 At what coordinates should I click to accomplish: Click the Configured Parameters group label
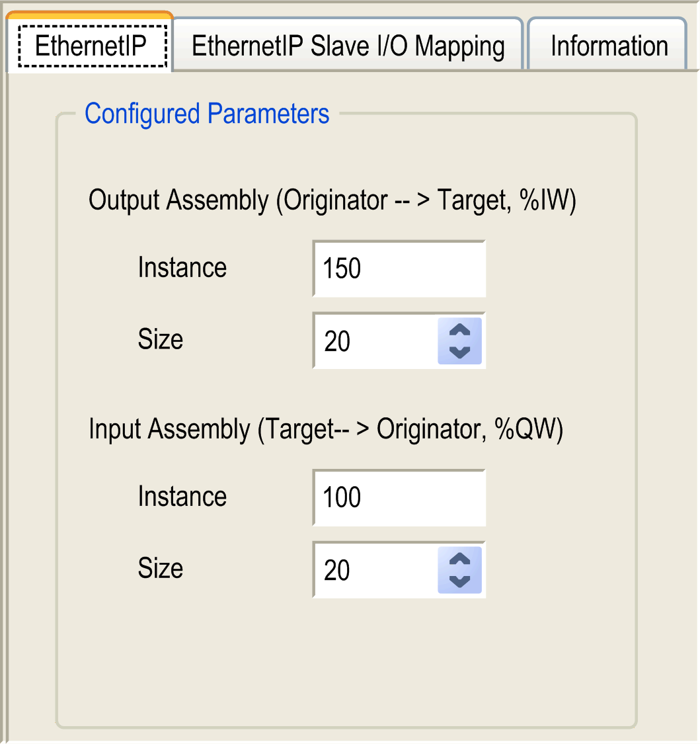(x=206, y=114)
